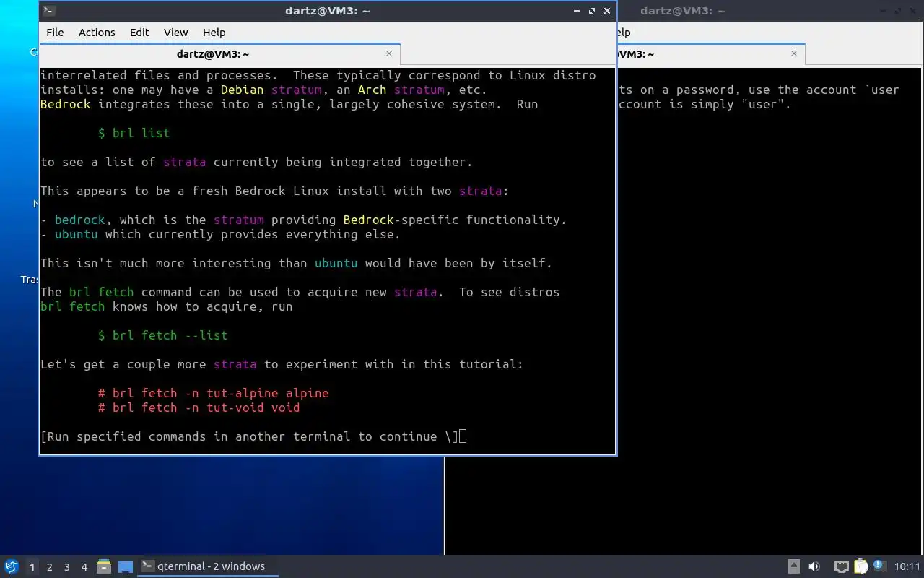Viewport: 924px width, 578px height.
Task: Click the '$ brl fetch --list' command text
Action: pos(163,335)
